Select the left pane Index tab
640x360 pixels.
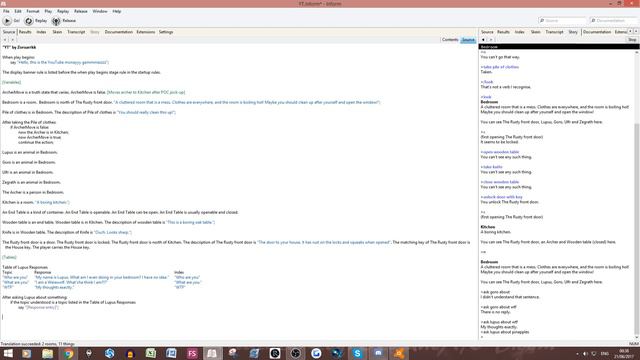coord(41,32)
